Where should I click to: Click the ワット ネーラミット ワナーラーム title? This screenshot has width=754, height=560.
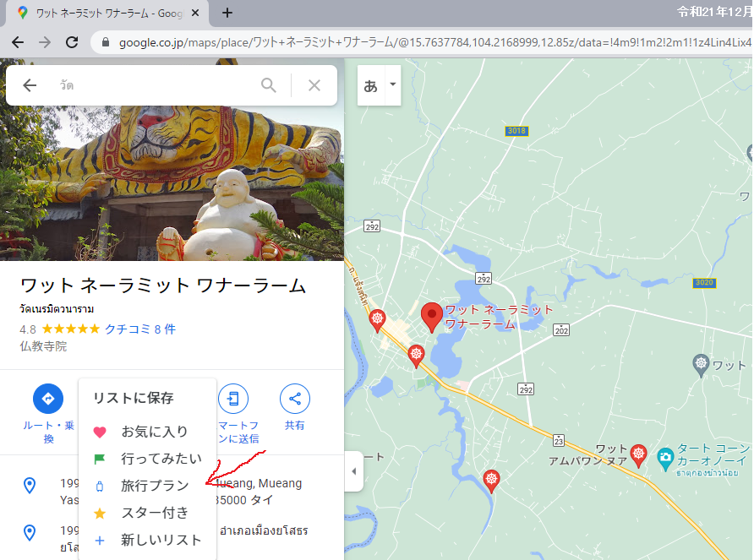pos(163,285)
